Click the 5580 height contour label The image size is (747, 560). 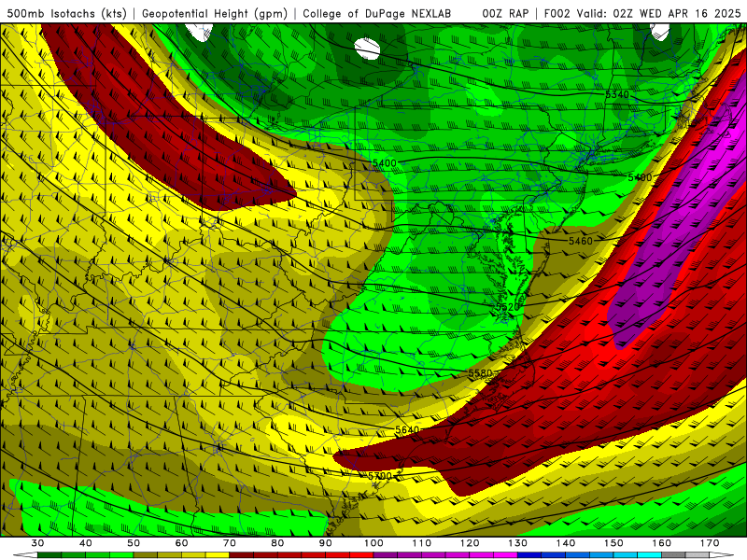click(x=480, y=373)
